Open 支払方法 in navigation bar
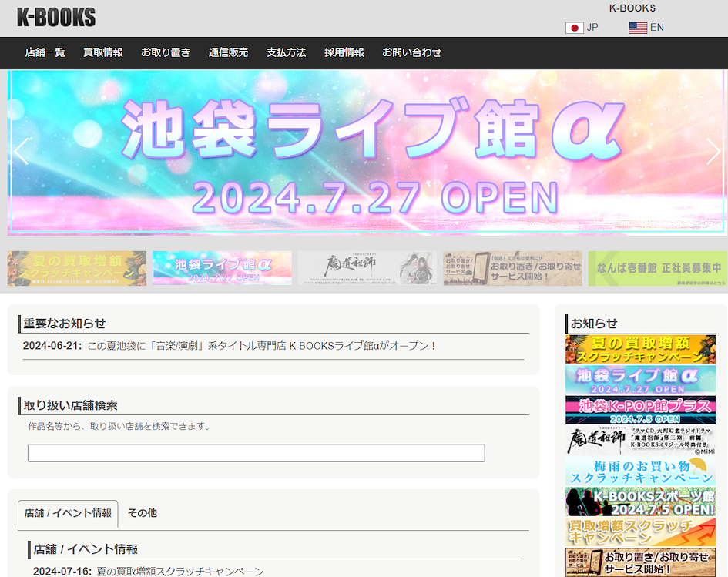This screenshot has width=728, height=577. click(x=287, y=52)
